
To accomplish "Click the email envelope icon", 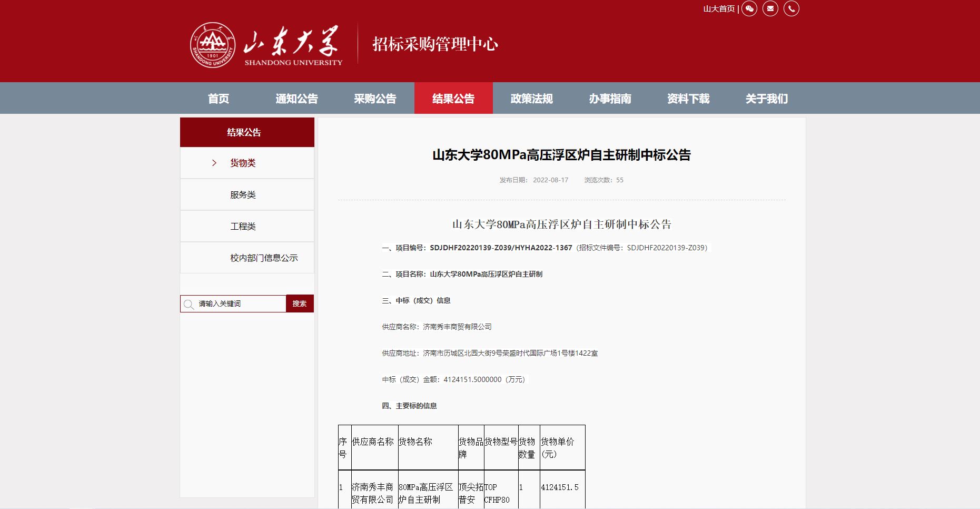I will (x=770, y=8).
